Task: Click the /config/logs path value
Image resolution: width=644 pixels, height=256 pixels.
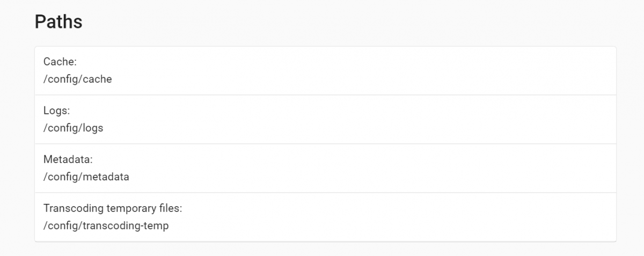Action: 73,128
